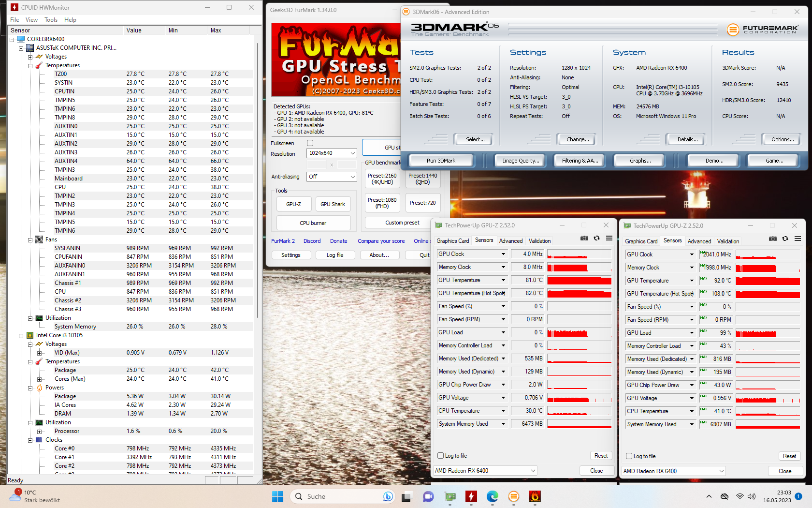Screen dimensions: 812x508
Task: Expand the Cores (Max) row
Action: tap(39, 379)
